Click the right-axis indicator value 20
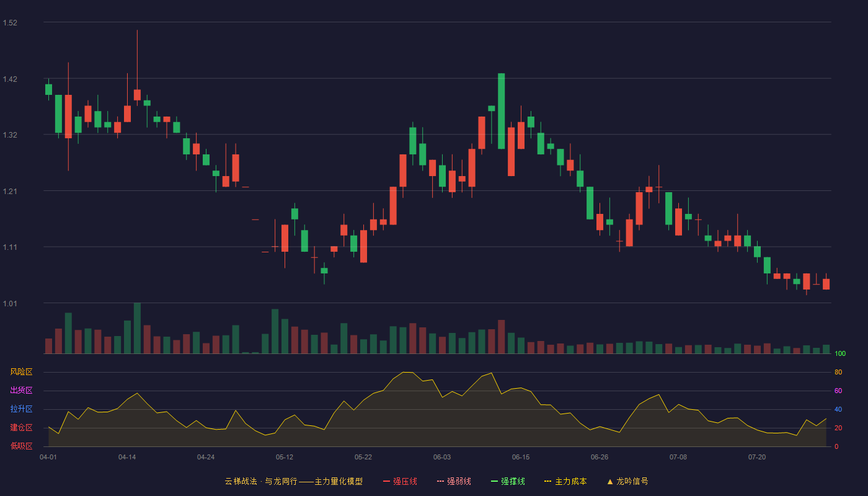 click(838, 428)
